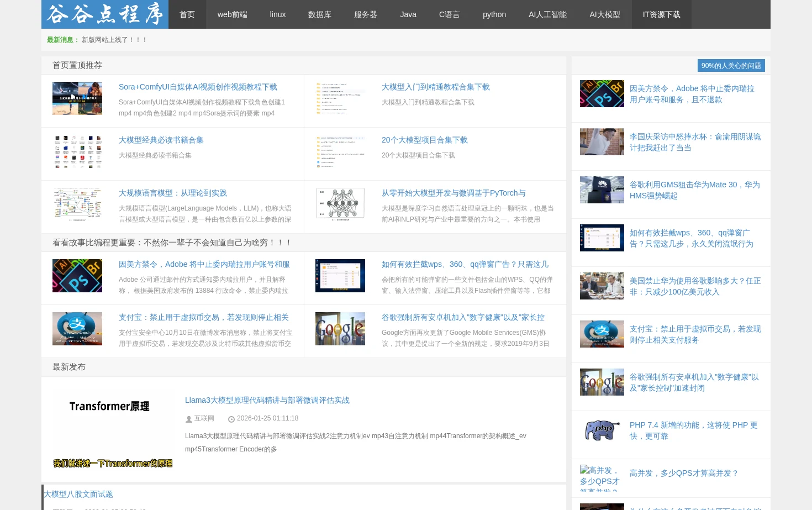Viewport: 812px width, 510px height.
Task: Click the 谷谷点程序 site logo
Action: (105, 14)
